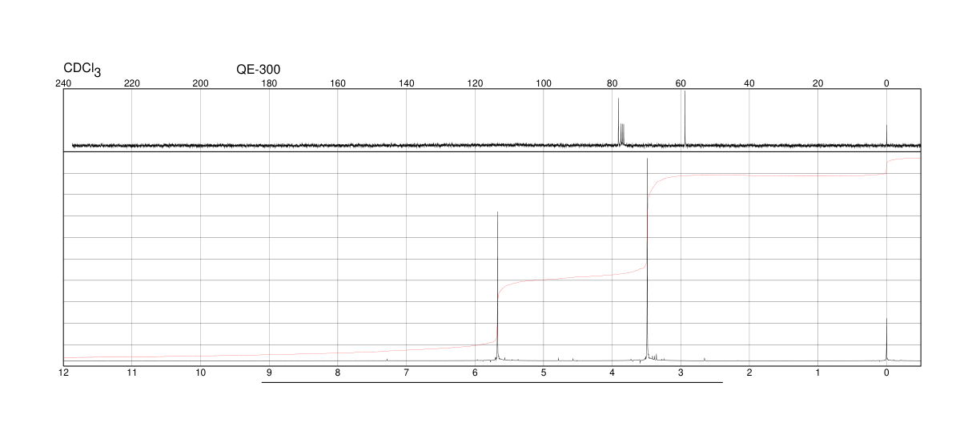Select the 40 ppm axis label
Screen dimensions: 980x423
click(749, 83)
